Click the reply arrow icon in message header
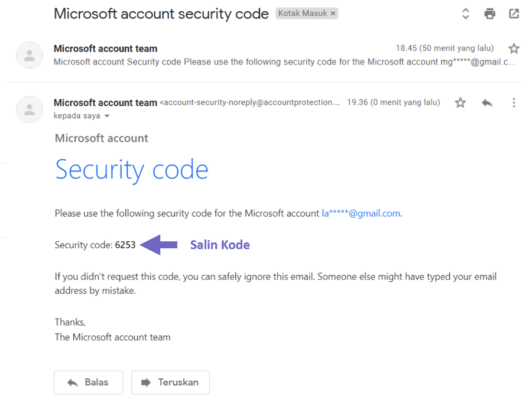This screenshot has height=402, width=532. 487,102
